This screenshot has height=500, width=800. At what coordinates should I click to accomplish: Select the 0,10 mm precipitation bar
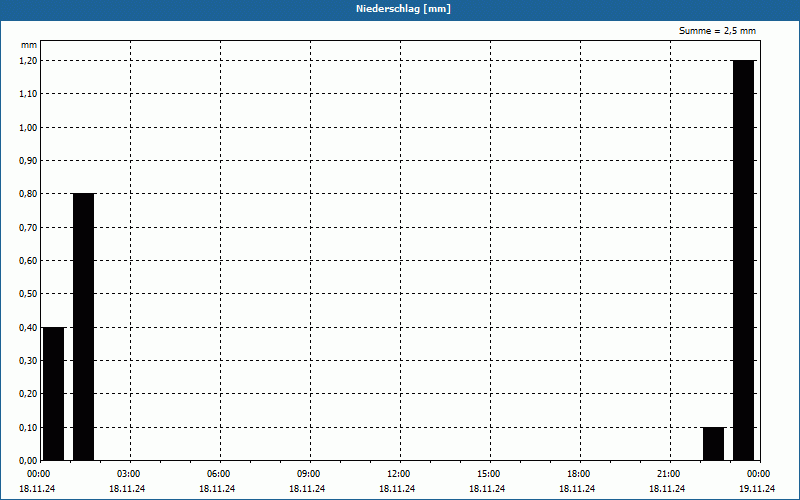tap(713, 444)
